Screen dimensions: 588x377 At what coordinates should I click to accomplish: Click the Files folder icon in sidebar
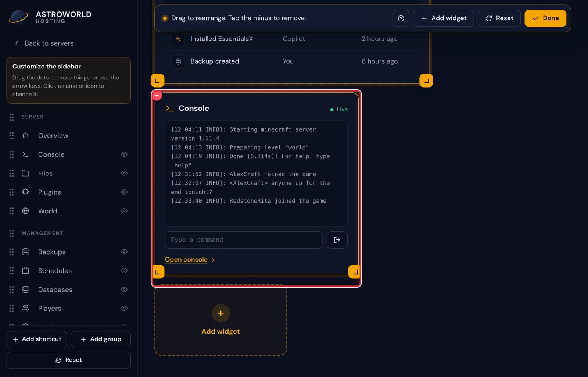pyautogui.click(x=25, y=173)
